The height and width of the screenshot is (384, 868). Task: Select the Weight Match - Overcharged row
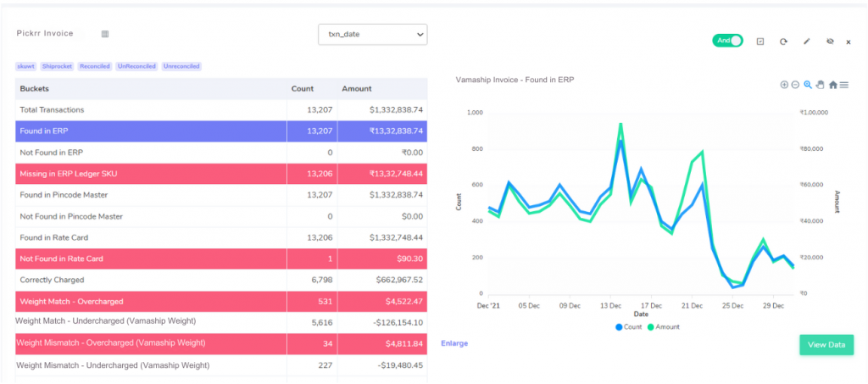[x=221, y=302]
